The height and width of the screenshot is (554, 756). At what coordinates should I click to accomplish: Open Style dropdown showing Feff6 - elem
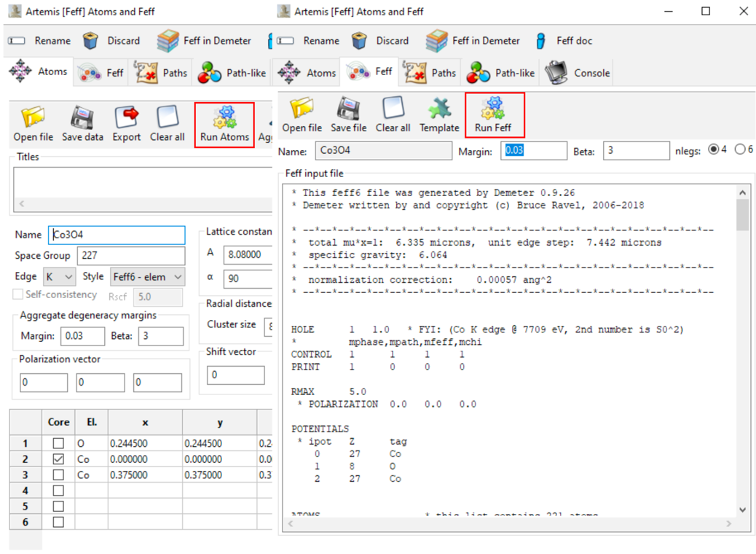coord(148,277)
